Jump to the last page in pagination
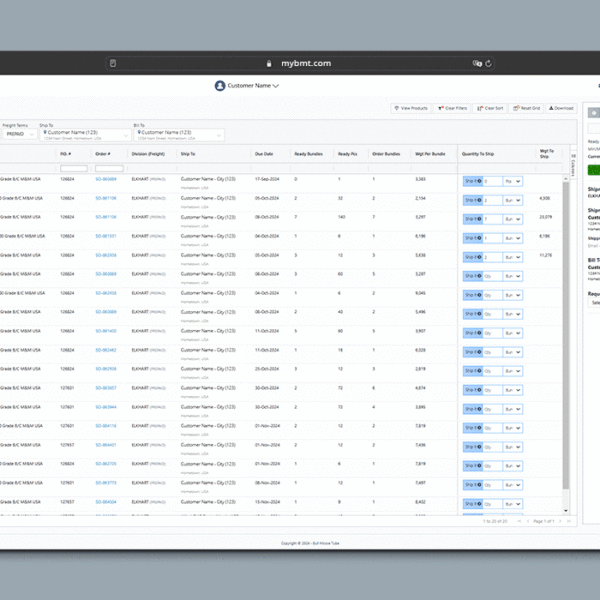Screen dimensions: 600x600 [568, 521]
